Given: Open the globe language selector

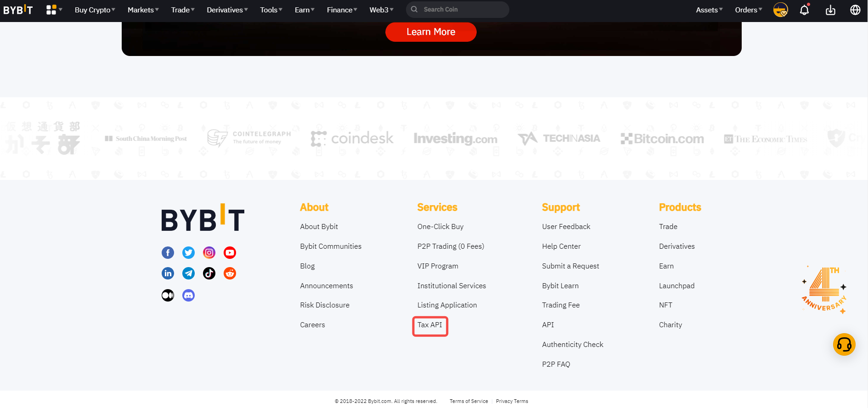Looking at the screenshot, I should pos(855,10).
